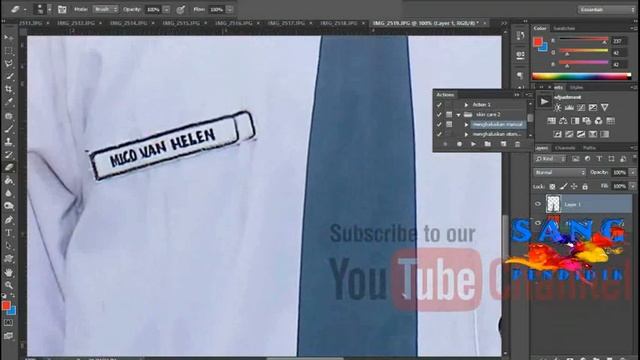Select the Horizontal Type tool
This screenshot has width=640, height=360.
[x=8, y=233]
